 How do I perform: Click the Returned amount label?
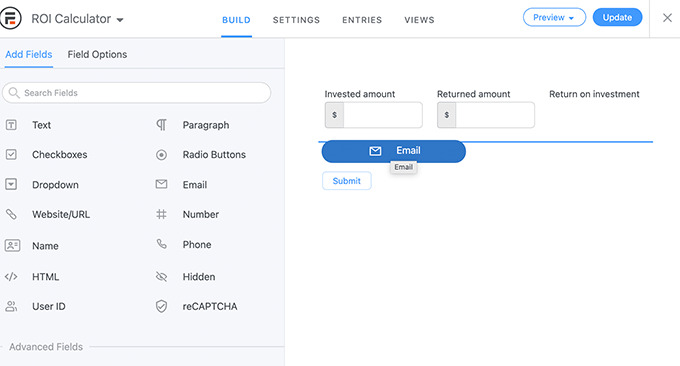tap(474, 94)
